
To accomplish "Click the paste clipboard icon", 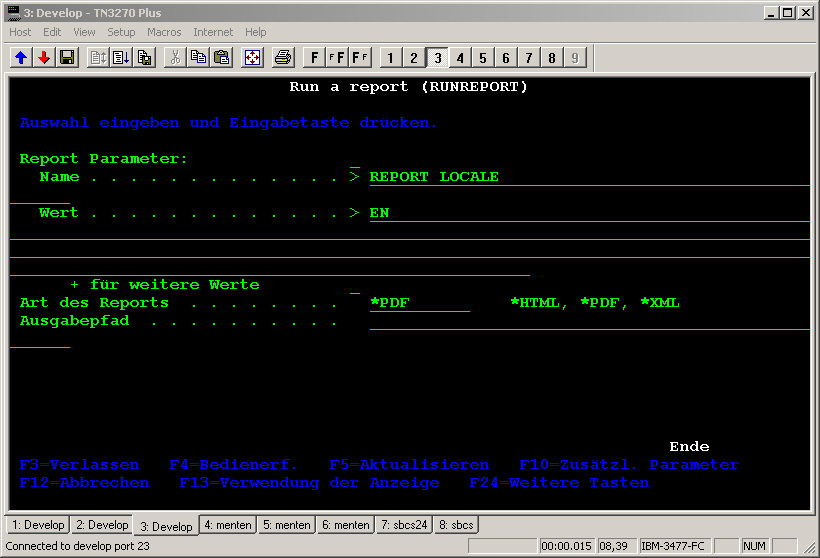I will pyautogui.click(x=222, y=58).
